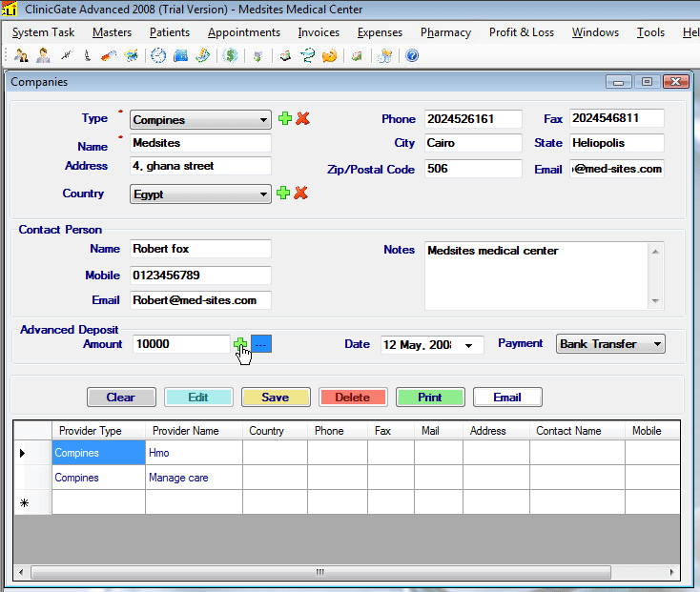This screenshot has width=700, height=592.
Task: Click the company Name field containing Medsites
Action: (x=200, y=143)
